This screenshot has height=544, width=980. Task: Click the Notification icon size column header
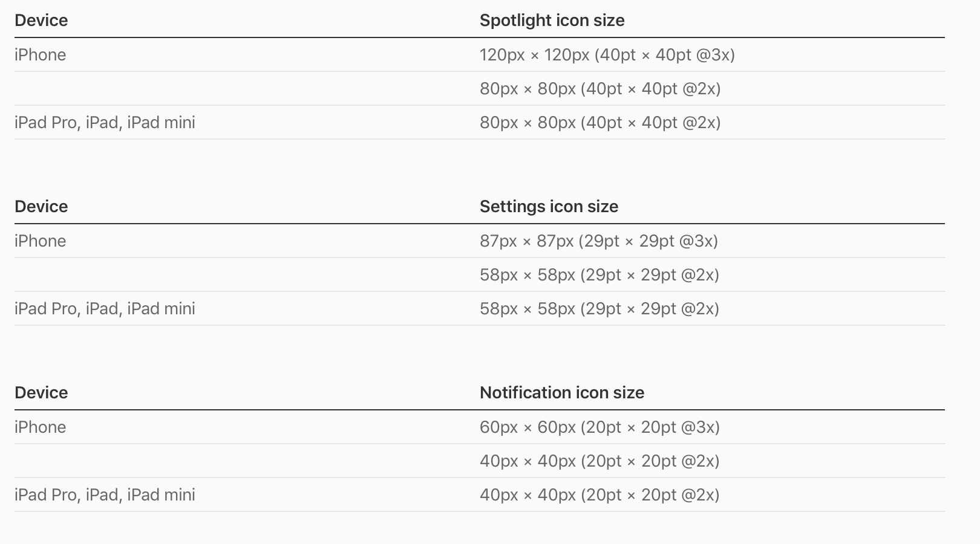(561, 393)
